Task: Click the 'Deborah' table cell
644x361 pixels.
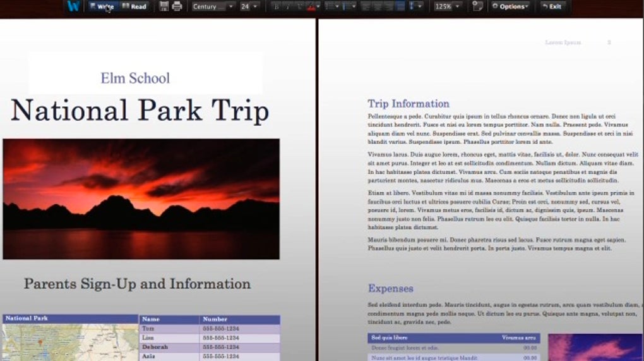Action: pos(169,347)
